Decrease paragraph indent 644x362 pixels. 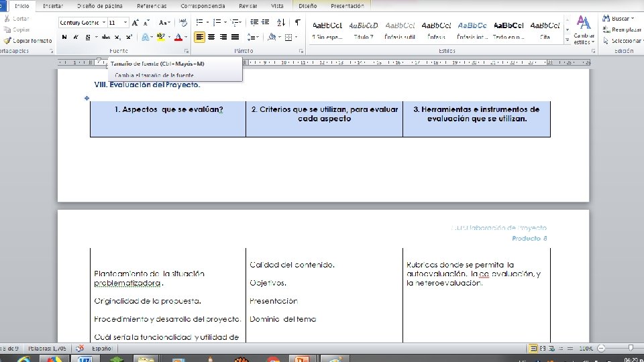254,22
